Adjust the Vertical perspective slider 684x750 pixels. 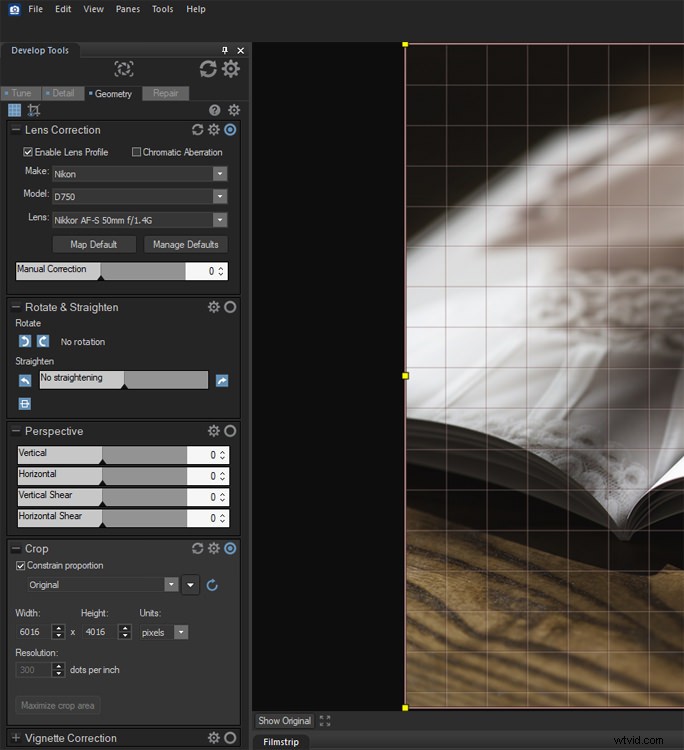pos(102,455)
